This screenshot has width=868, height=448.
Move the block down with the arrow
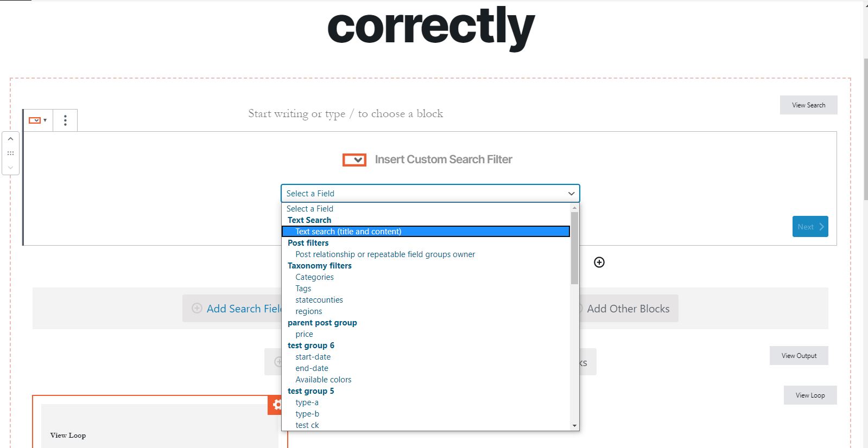pyautogui.click(x=10, y=167)
